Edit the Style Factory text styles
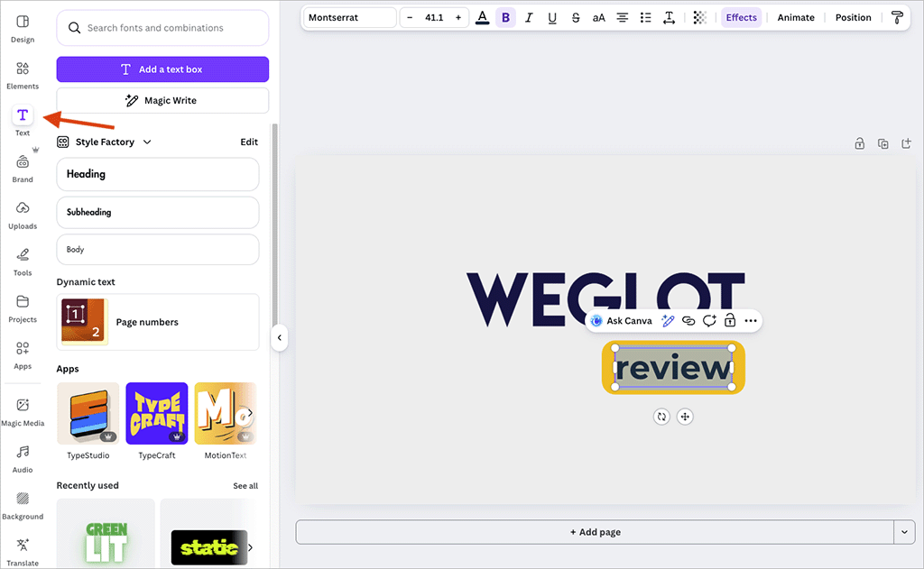This screenshot has width=924, height=569. [x=249, y=142]
